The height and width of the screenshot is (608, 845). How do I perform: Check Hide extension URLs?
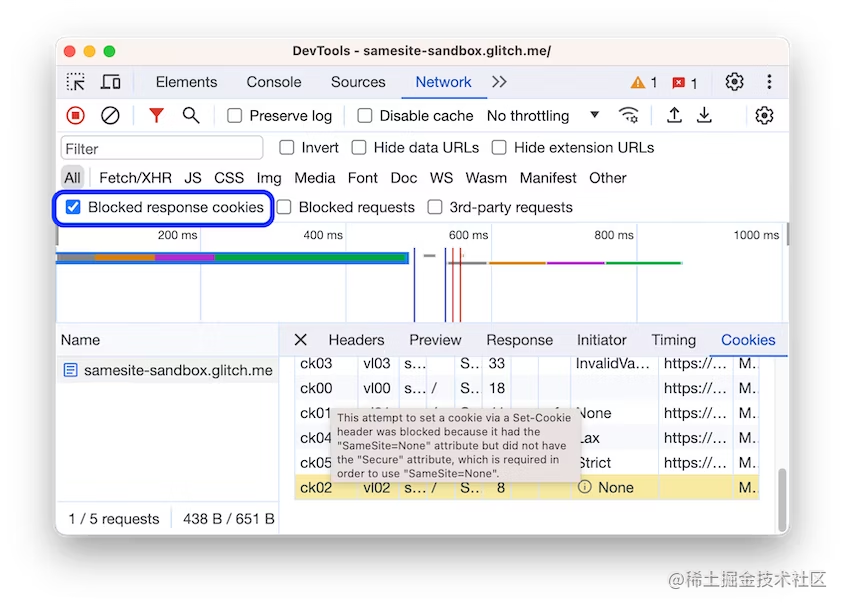[x=499, y=148]
